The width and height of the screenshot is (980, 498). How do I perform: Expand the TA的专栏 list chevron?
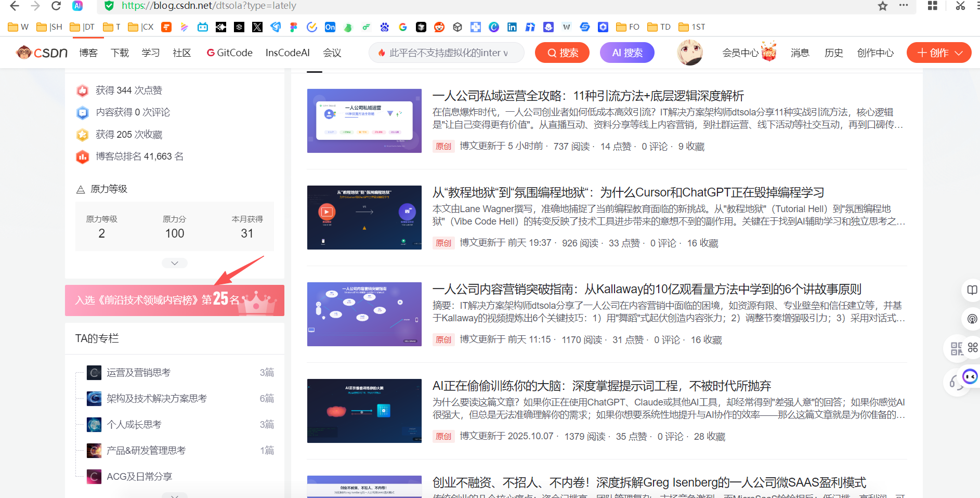tap(175, 495)
